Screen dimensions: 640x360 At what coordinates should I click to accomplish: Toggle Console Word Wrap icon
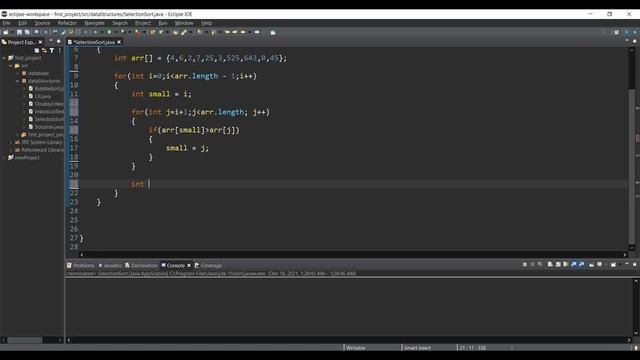[x=566, y=264]
